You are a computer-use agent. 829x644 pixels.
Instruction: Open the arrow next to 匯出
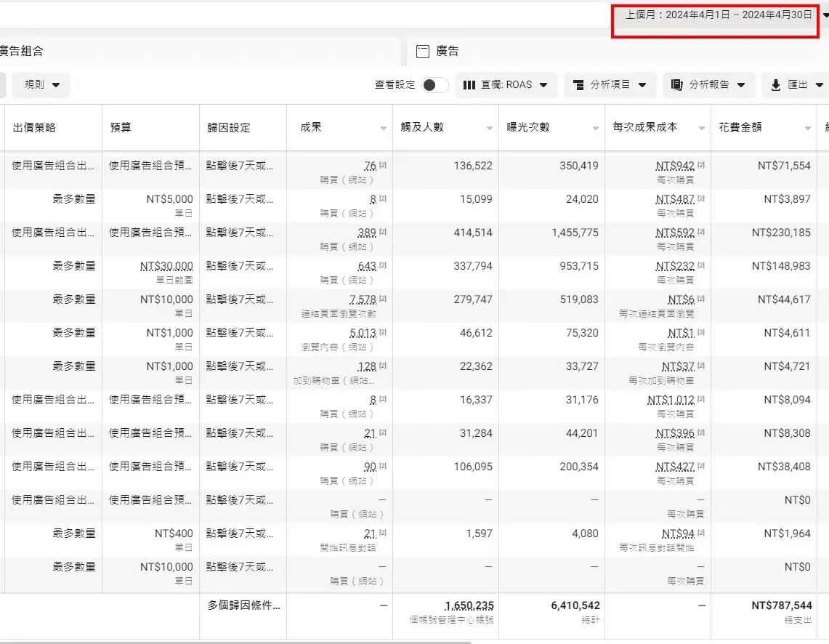click(x=820, y=84)
